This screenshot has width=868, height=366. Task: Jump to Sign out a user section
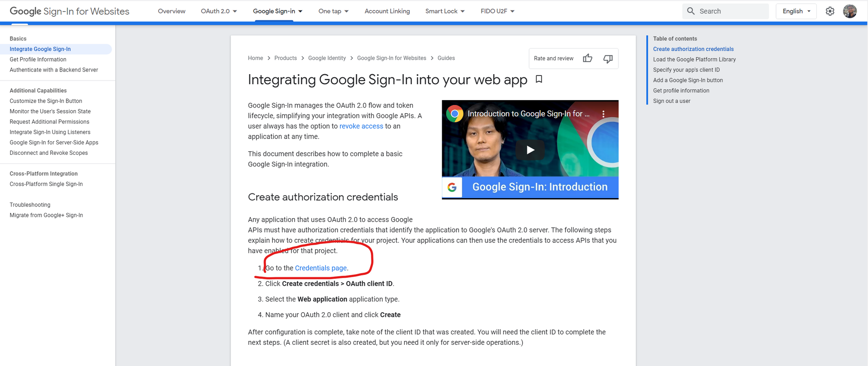pyautogui.click(x=671, y=101)
